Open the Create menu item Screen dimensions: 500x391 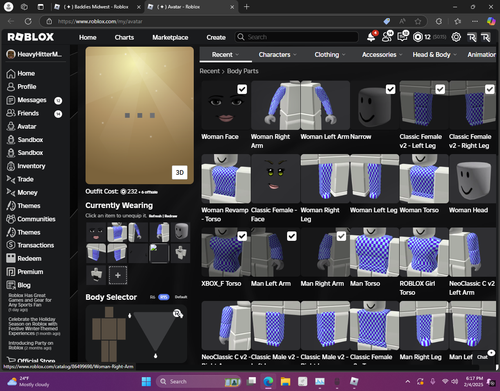(216, 37)
